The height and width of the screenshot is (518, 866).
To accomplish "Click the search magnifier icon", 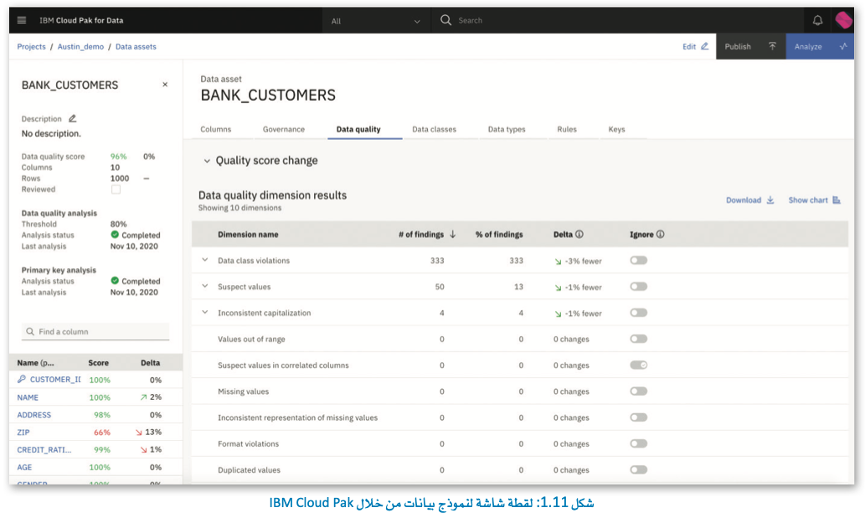I will coord(445,20).
